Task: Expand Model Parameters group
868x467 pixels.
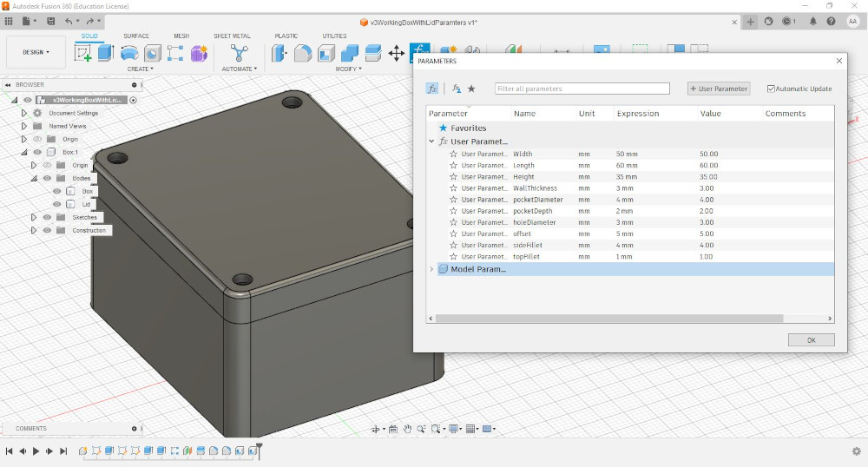Action: click(x=431, y=269)
